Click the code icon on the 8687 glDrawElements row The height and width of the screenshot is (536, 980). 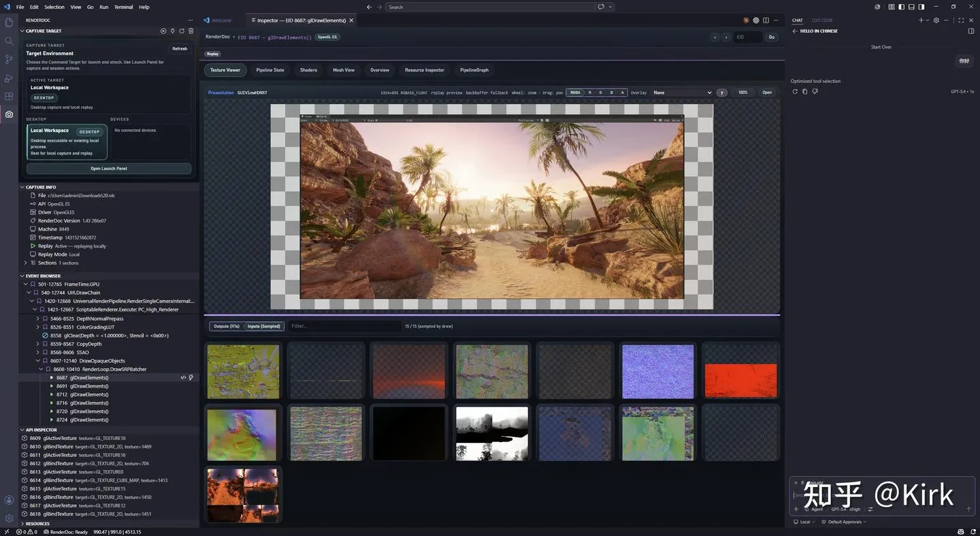click(183, 378)
